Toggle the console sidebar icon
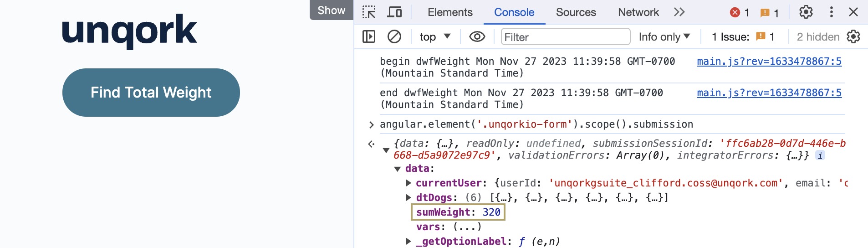Screen dimensions: 868x248 (x=369, y=36)
